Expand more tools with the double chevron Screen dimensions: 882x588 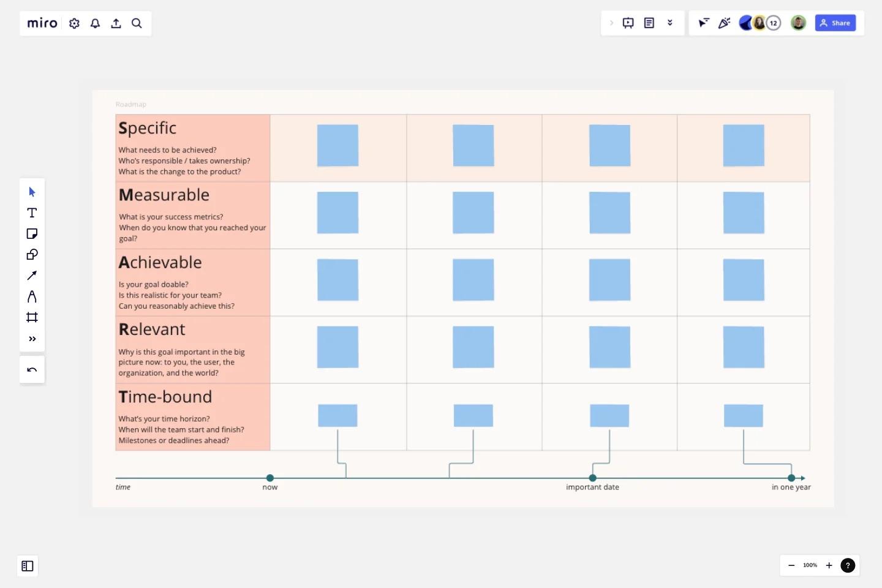32,338
